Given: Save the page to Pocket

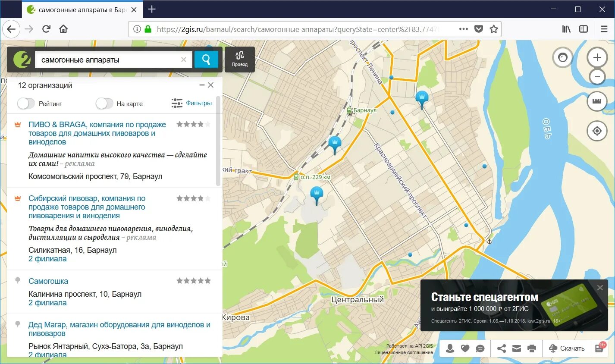Looking at the screenshot, I should 479,29.
